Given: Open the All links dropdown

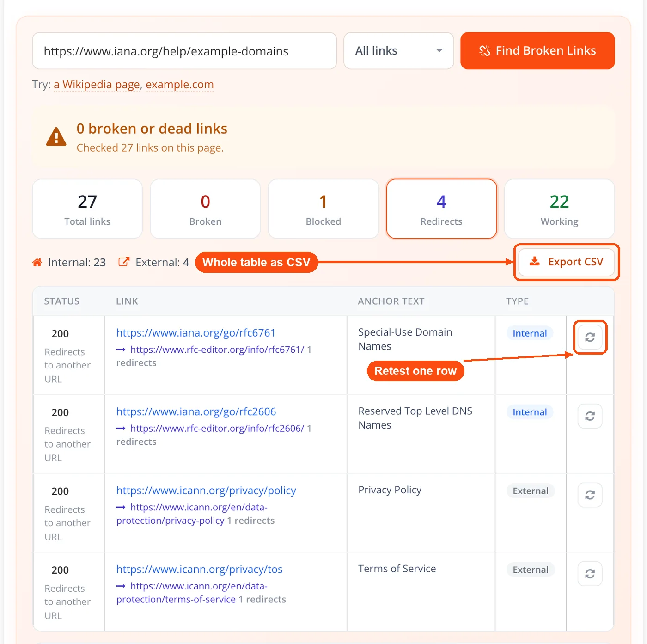Looking at the screenshot, I should point(398,51).
